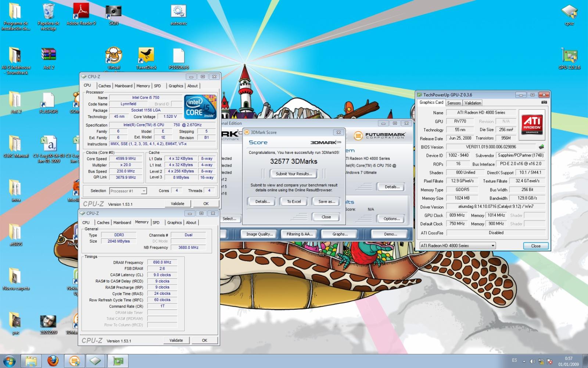Open the Nueva carpeta folder icon

coord(16,279)
